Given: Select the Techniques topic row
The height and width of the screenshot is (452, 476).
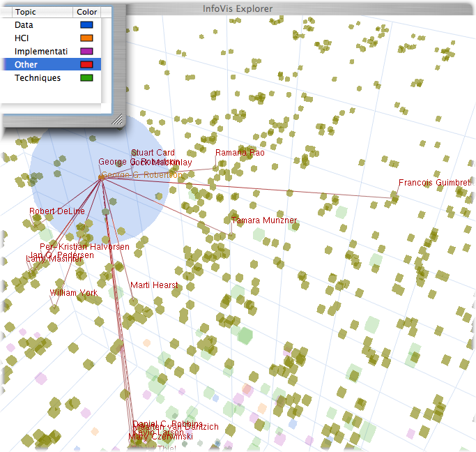Looking at the screenshot, I should point(37,78).
